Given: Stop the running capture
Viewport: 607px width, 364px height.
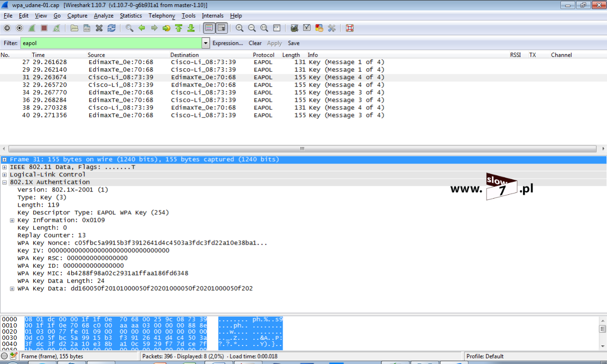Looking at the screenshot, I should [x=44, y=28].
